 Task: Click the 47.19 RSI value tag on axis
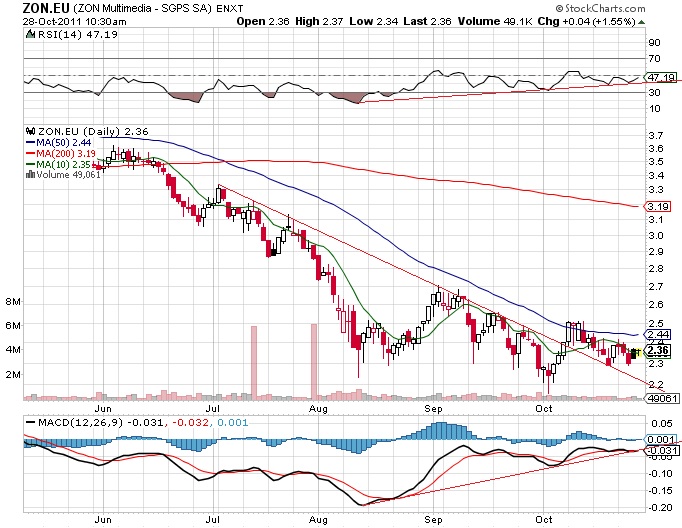click(x=662, y=77)
